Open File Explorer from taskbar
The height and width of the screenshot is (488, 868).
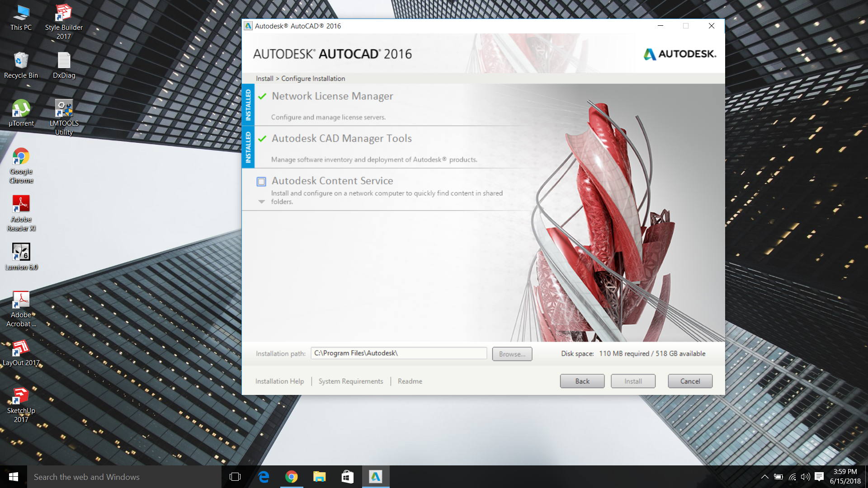(320, 477)
